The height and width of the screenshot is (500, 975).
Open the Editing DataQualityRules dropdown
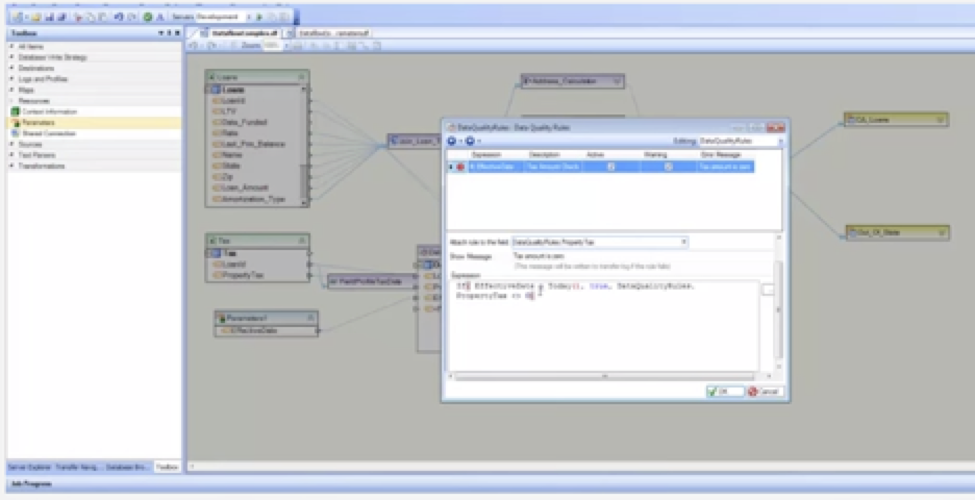point(778,142)
